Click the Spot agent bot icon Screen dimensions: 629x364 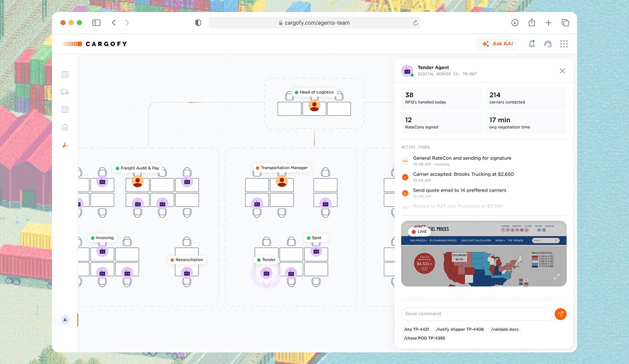tap(316, 252)
